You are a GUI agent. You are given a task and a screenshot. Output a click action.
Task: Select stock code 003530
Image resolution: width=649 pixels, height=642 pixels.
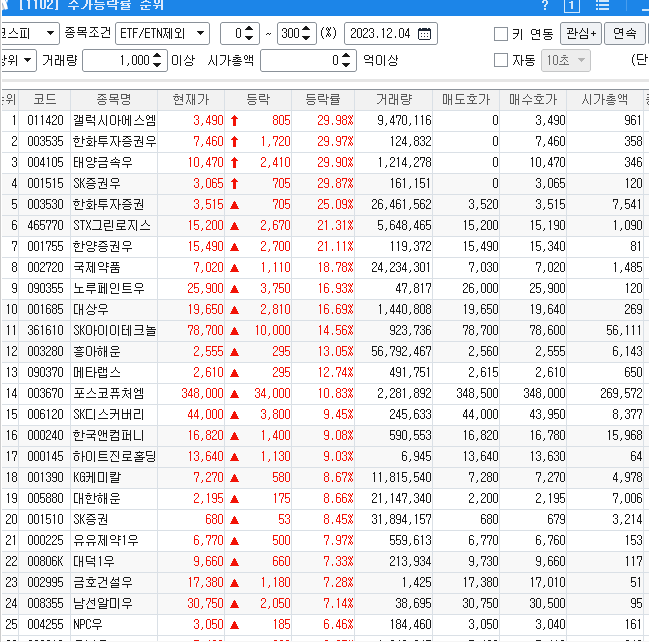click(45, 204)
